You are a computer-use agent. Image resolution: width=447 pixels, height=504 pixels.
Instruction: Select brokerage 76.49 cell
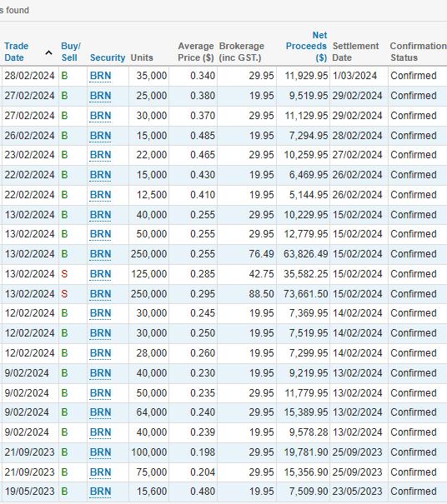tap(261, 254)
